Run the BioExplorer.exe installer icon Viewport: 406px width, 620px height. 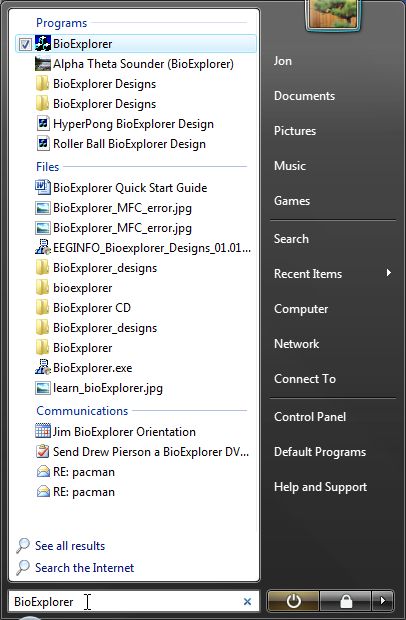click(43, 367)
